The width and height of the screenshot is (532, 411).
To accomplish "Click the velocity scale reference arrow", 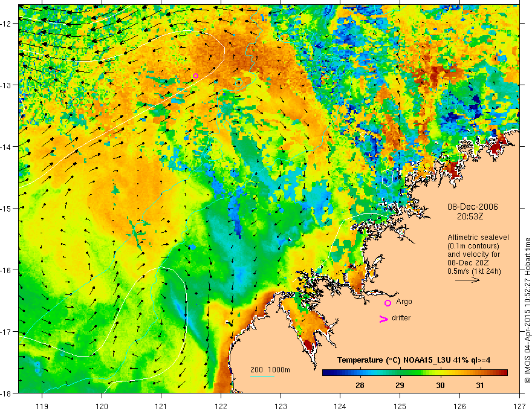I will coord(467,280).
